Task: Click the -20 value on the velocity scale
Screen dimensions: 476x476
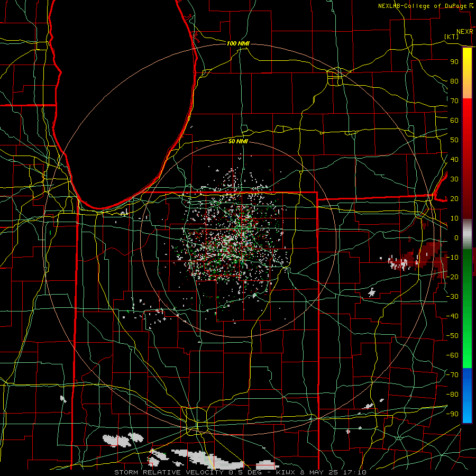Action: (452, 277)
